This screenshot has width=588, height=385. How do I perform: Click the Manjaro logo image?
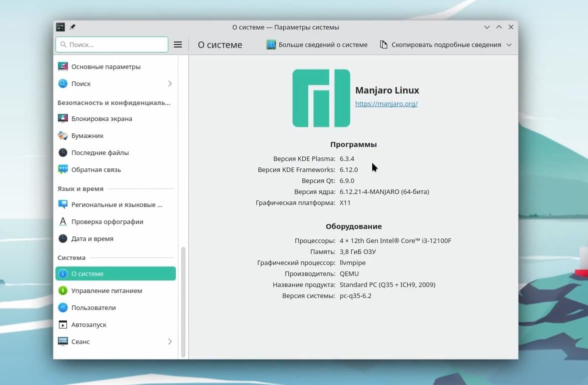pos(321,98)
